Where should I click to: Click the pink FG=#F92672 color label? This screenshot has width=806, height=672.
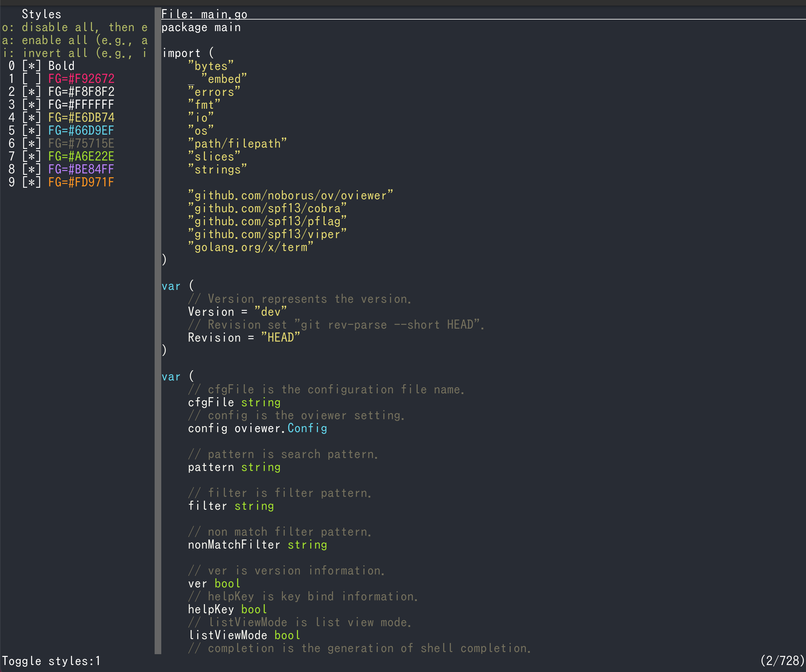[82, 79]
